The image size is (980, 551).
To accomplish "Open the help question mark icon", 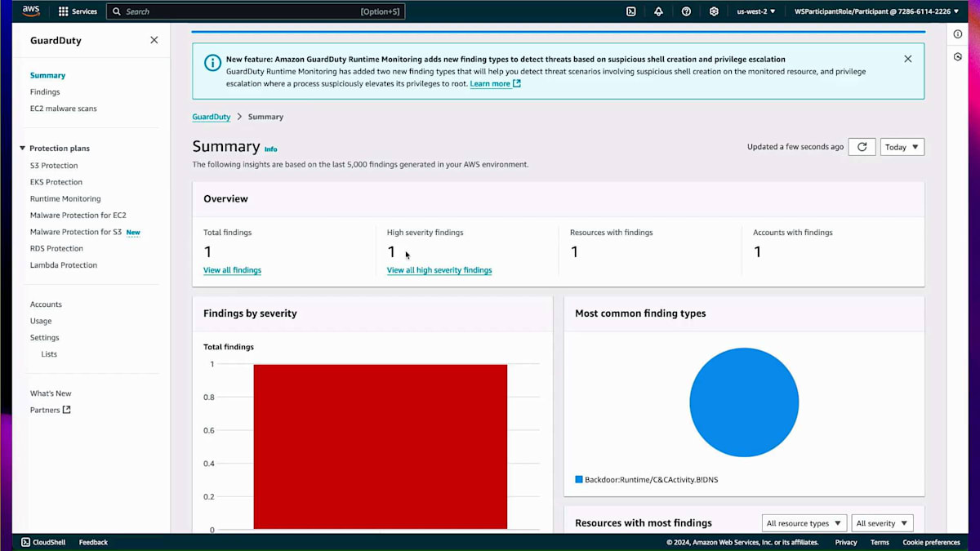I will coord(686,11).
